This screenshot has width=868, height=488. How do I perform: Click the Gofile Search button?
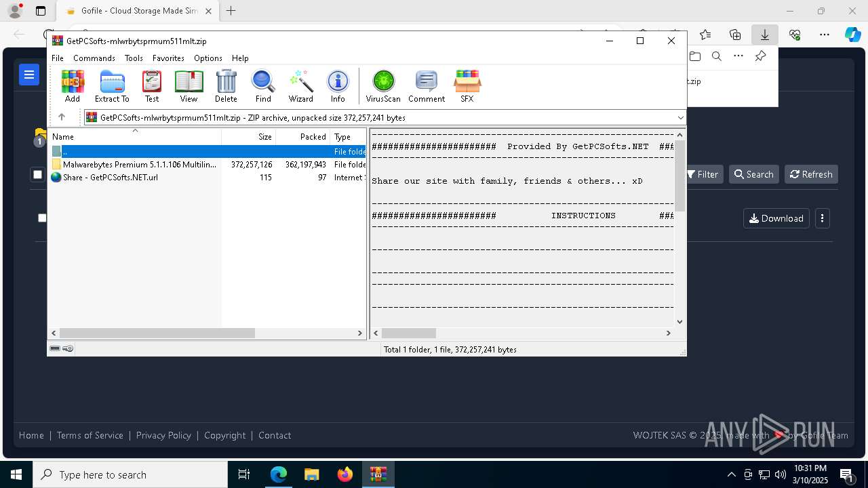[754, 174]
